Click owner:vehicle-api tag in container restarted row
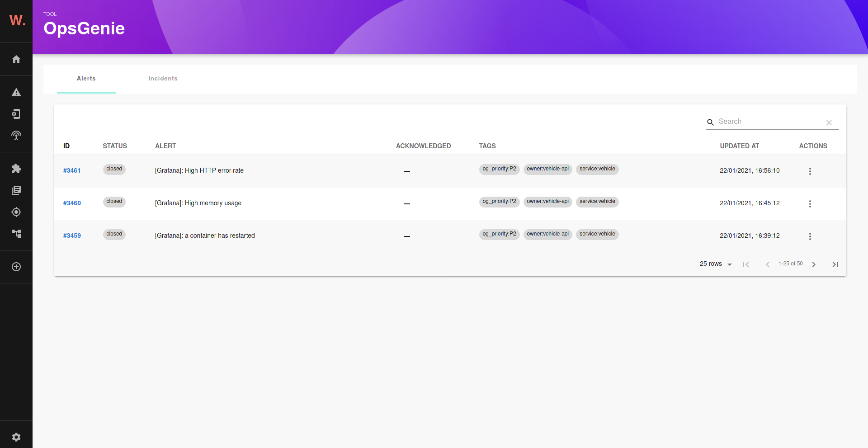This screenshot has height=448, width=868. 547,234
